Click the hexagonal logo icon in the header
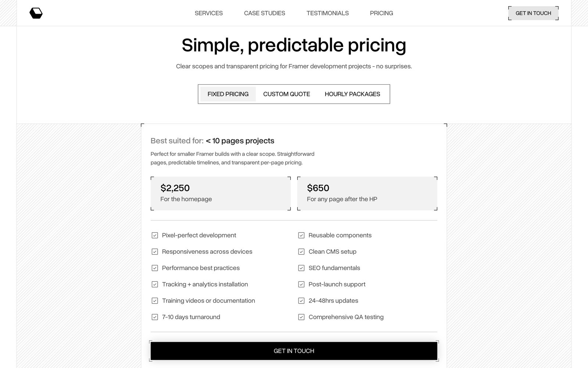Screen dimensions: 588x368 [x=36, y=13]
